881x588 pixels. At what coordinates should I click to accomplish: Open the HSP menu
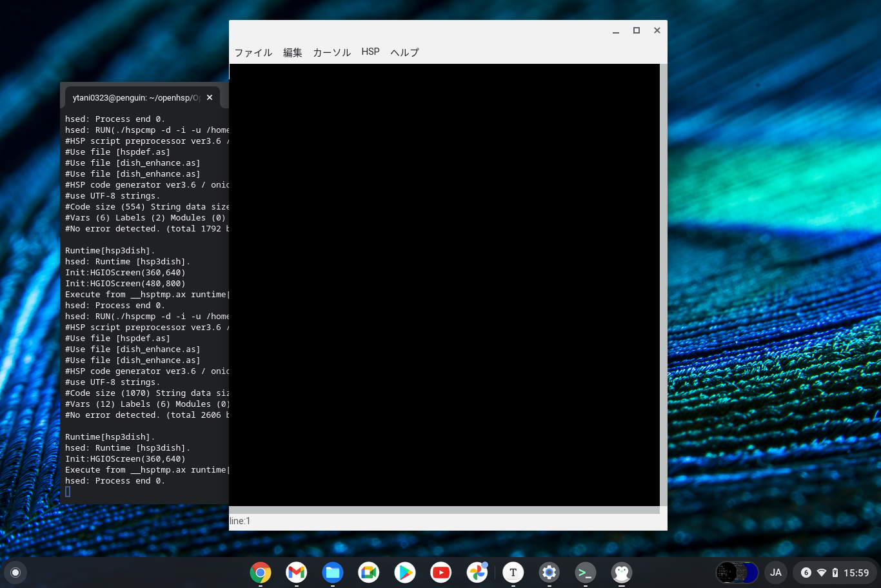coord(371,52)
